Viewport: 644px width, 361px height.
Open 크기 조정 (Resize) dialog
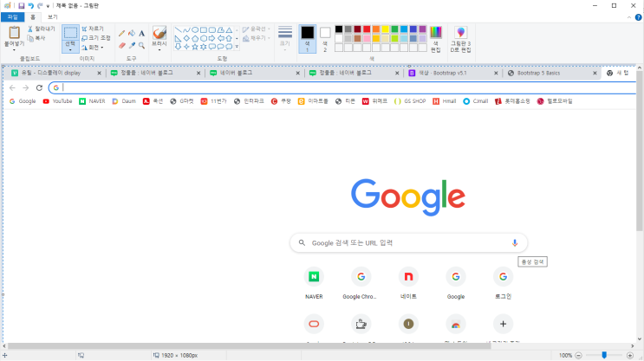coord(95,38)
